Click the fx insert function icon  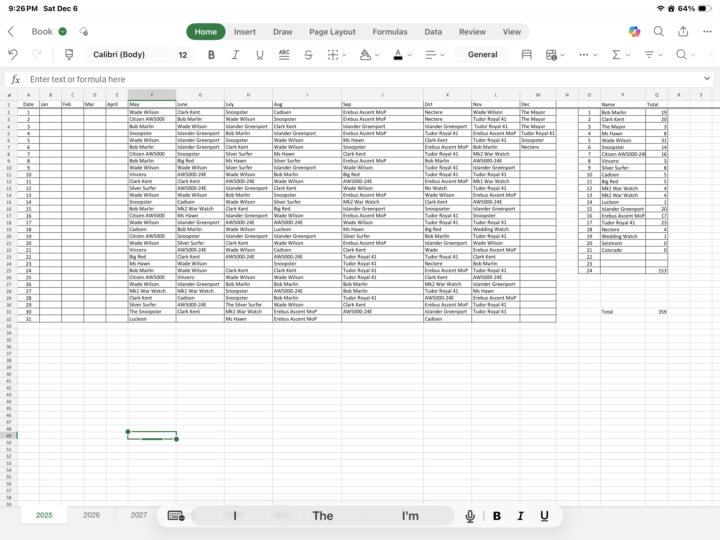coord(16,79)
